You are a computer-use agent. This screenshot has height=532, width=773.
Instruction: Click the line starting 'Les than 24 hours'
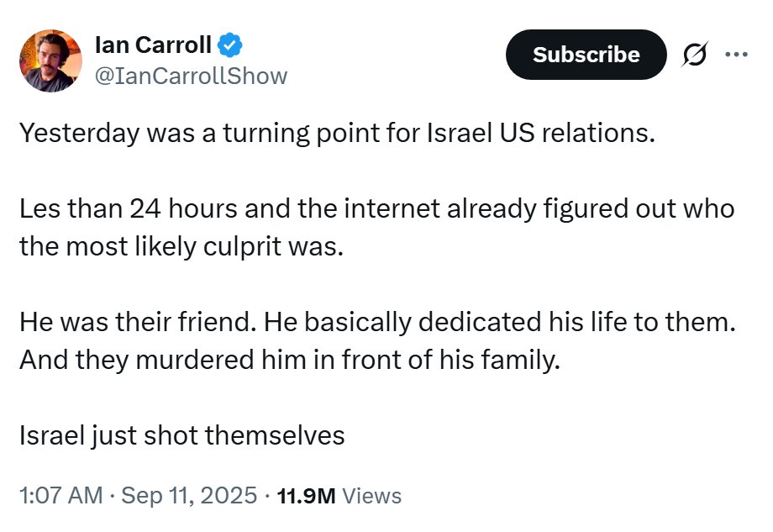coord(376,208)
